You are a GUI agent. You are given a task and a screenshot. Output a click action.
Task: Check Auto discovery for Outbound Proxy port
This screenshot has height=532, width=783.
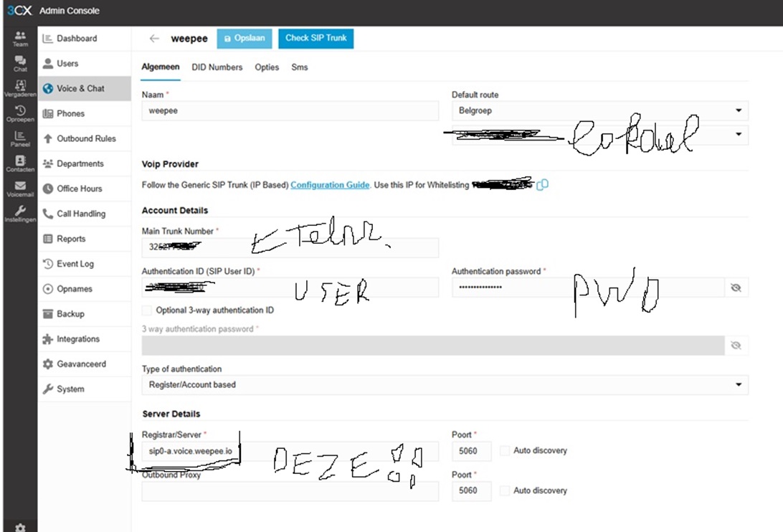coord(505,490)
